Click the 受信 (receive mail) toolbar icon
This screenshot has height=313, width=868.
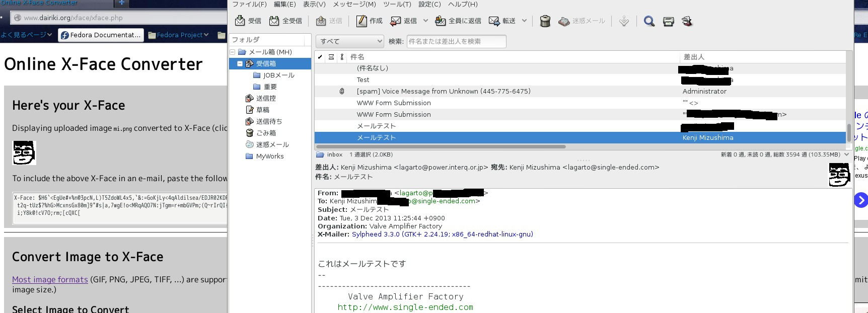coord(240,21)
